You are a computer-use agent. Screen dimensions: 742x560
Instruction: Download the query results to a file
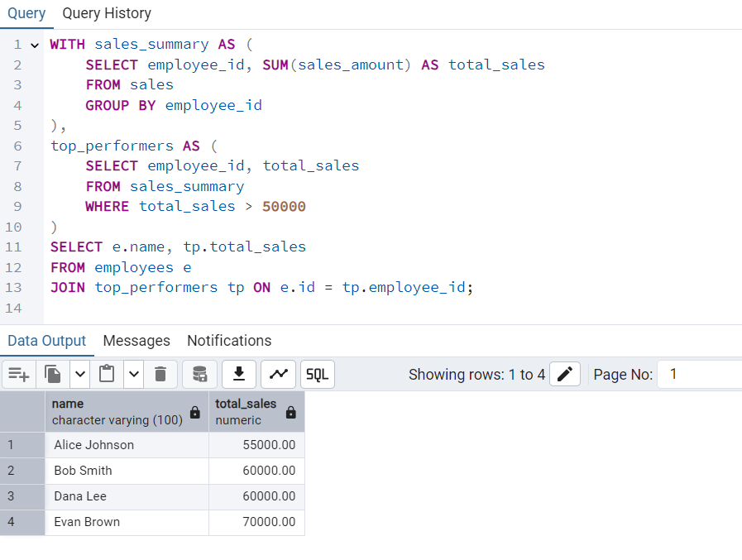[239, 374]
